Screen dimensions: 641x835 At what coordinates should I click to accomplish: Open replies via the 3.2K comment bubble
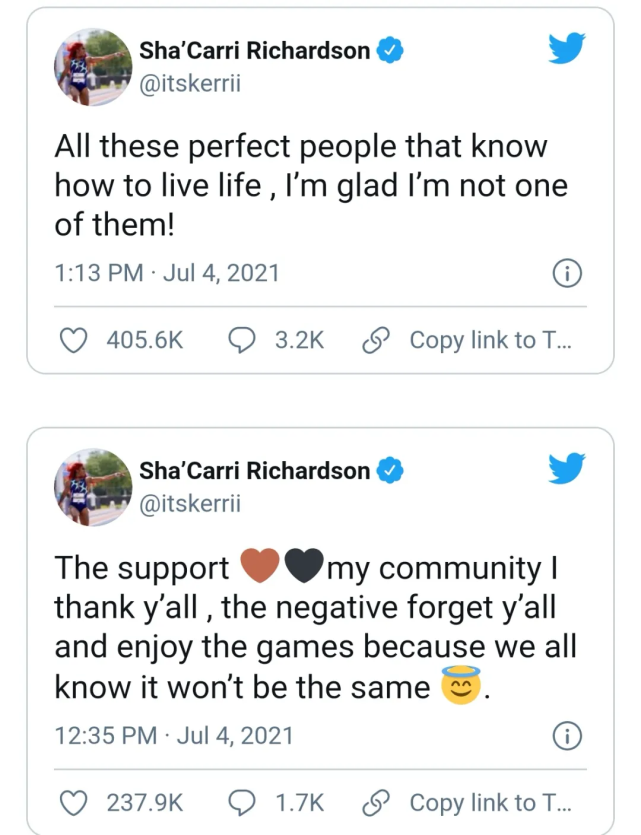click(x=243, y=340)
